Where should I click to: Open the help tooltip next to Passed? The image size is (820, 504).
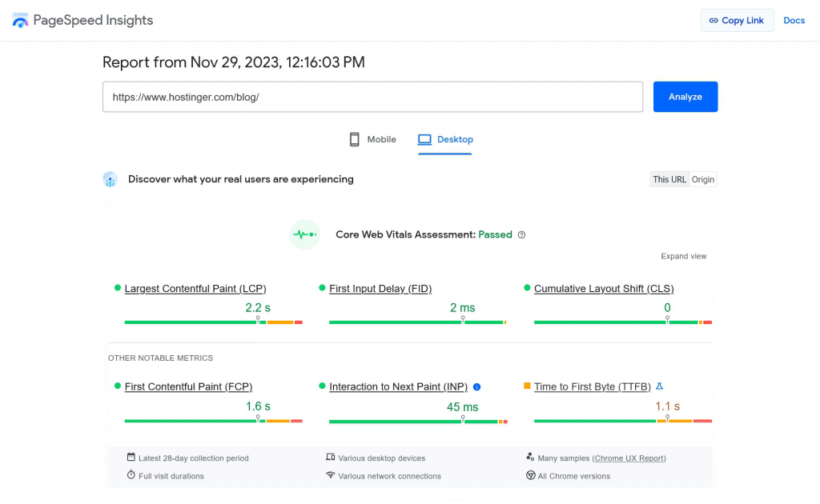pyautogui.click(x=521, y=234)
